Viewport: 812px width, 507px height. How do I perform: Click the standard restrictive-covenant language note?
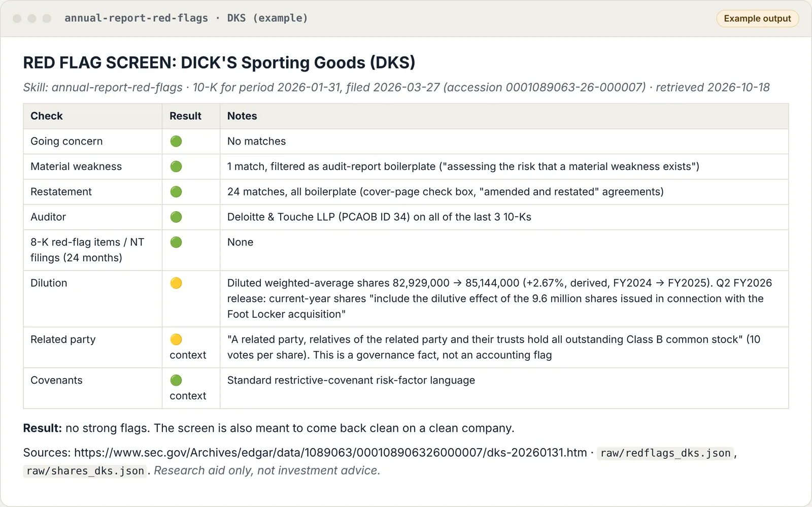[x=351, y=380]
